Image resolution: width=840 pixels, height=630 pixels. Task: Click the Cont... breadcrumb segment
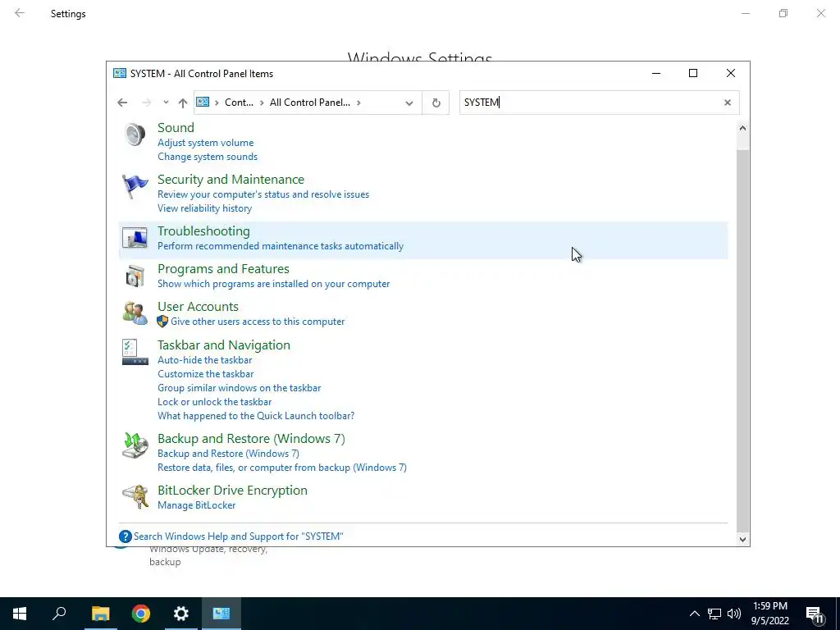pos(239,103)
